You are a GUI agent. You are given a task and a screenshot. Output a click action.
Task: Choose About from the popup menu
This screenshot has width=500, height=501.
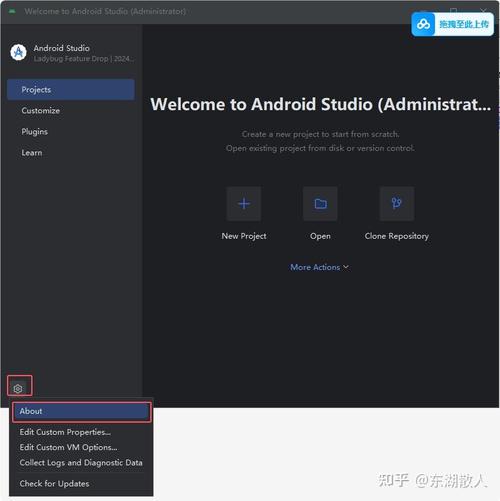click(x=81, y=411)
